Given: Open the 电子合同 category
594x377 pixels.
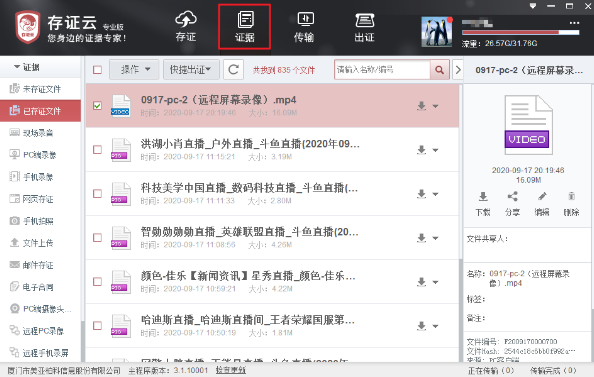Looking at the screenshot, I should 41,287.
